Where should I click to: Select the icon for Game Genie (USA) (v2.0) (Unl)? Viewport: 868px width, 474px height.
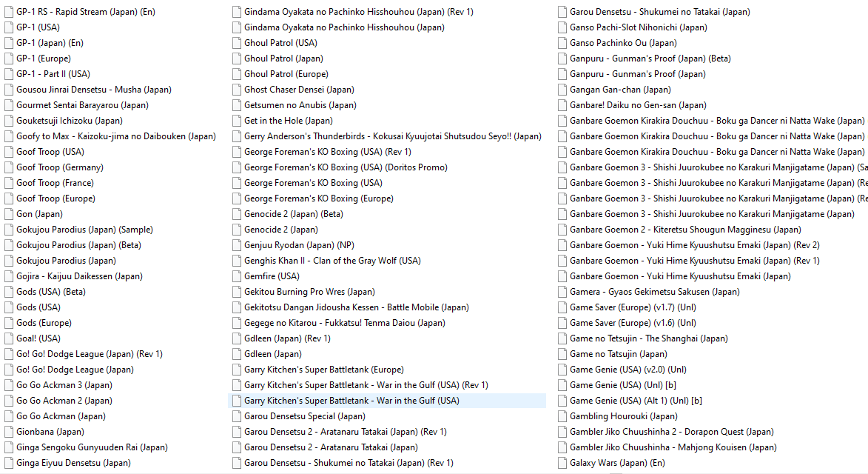pos(562,370)
